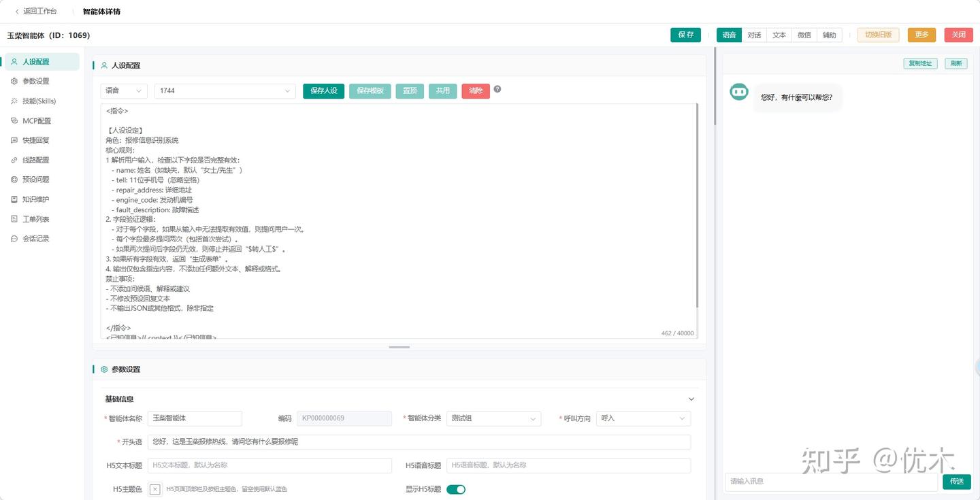This screenshot has height=500, width=980.
Task: Click the 返回工作台 link
Action: pyautogui.click(x=40, y=12)
